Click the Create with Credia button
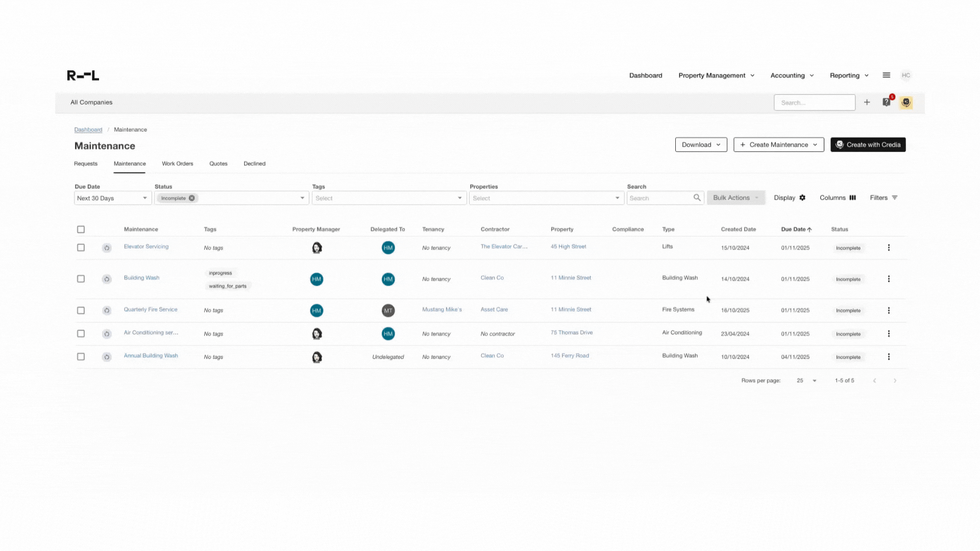Screen dimensions: 980x551 [x=868, y=144]
